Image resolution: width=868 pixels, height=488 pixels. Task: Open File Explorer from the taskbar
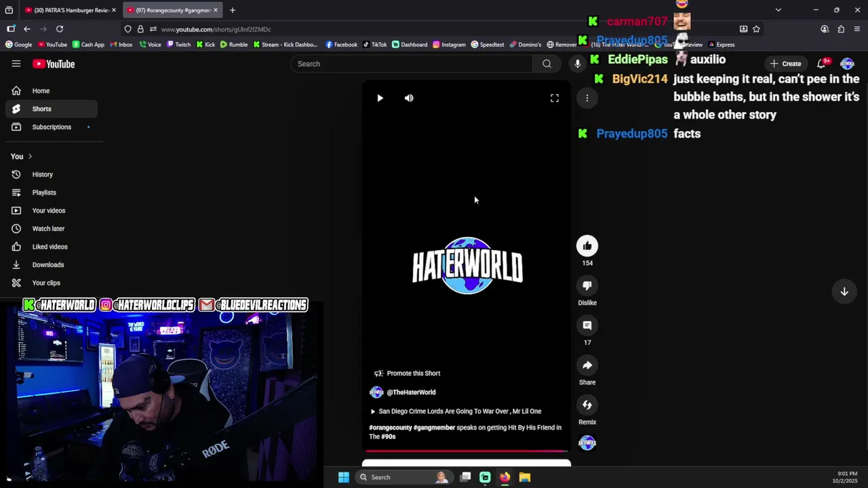[524, 477]
